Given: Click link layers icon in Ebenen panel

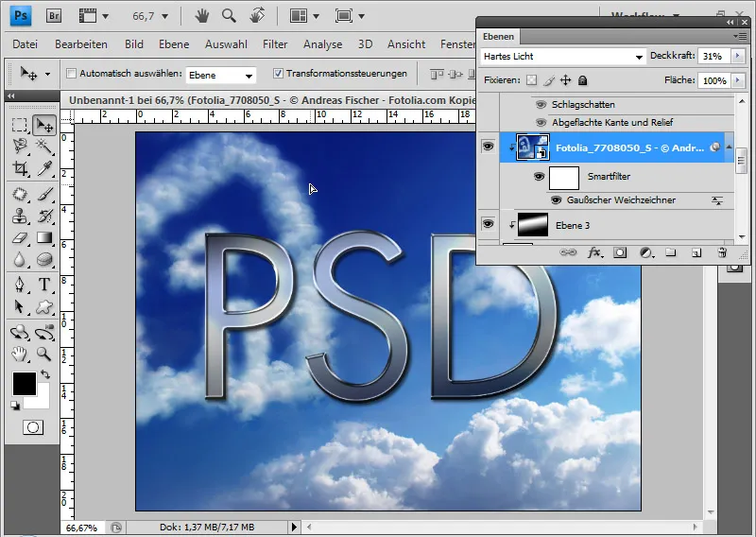Looking at the screenshot, I should (568, 252).
